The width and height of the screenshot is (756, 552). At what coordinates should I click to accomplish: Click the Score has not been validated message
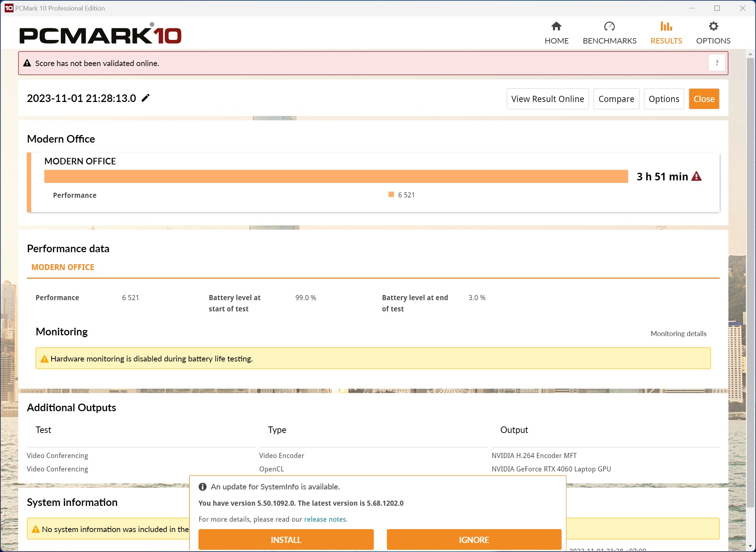tap(97, 63)
